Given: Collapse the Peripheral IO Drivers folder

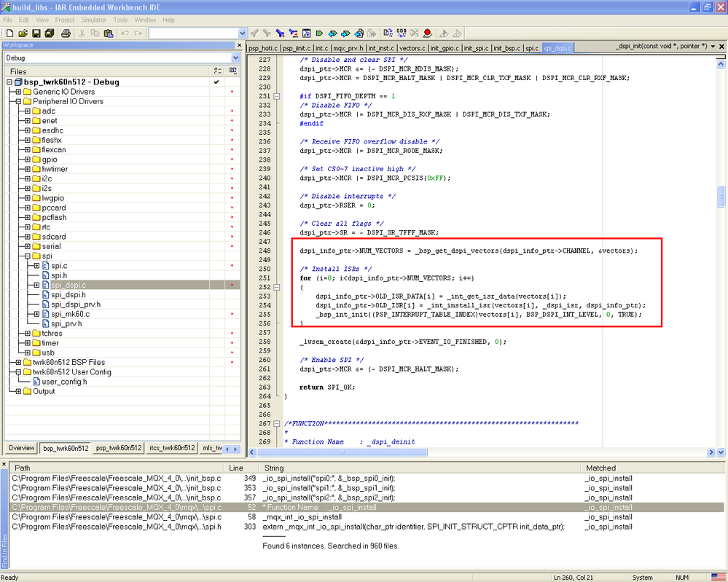Looking at the screenshot, I should [18, 102].
